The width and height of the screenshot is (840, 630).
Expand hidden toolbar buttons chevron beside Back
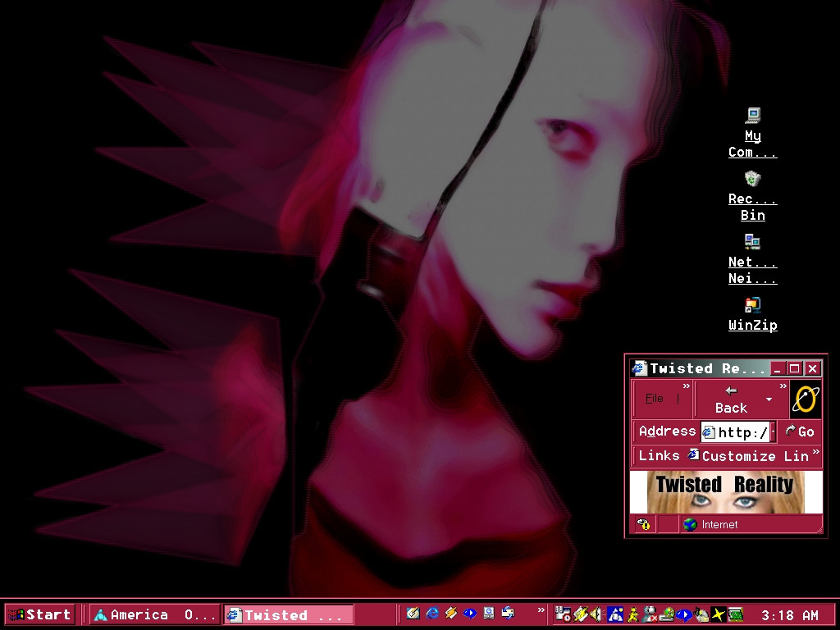[783, 386]
